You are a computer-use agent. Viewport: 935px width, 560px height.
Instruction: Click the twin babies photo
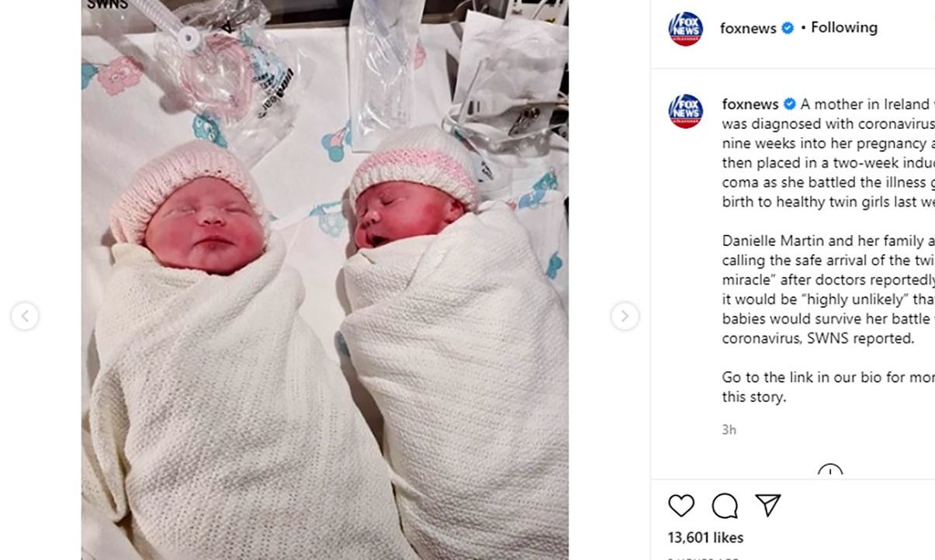324,280
